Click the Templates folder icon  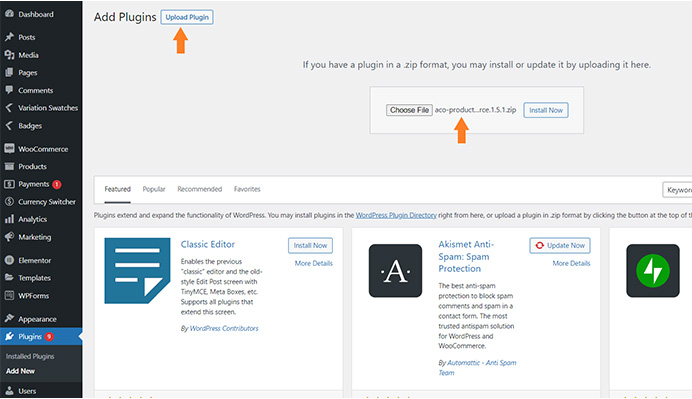[9, 277]
